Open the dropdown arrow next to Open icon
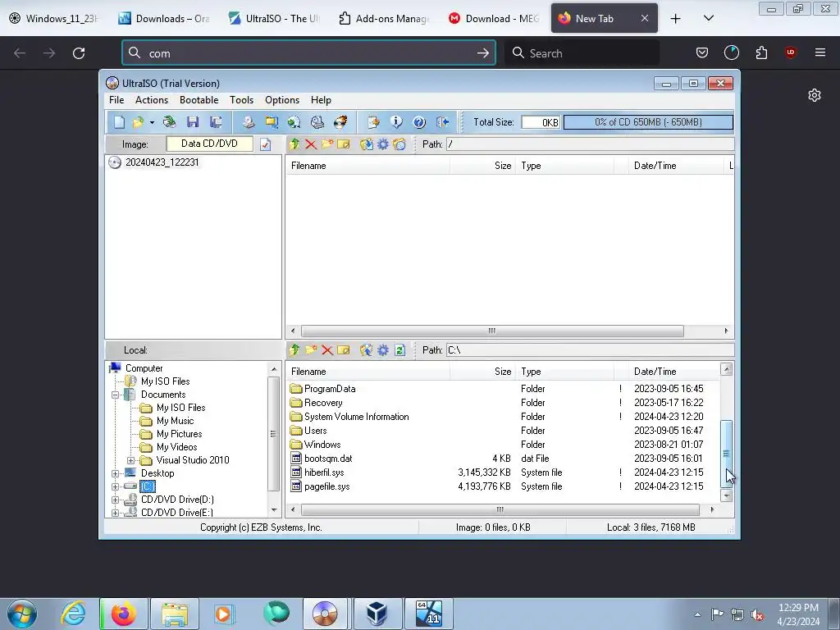 click(x=152, y=123)
